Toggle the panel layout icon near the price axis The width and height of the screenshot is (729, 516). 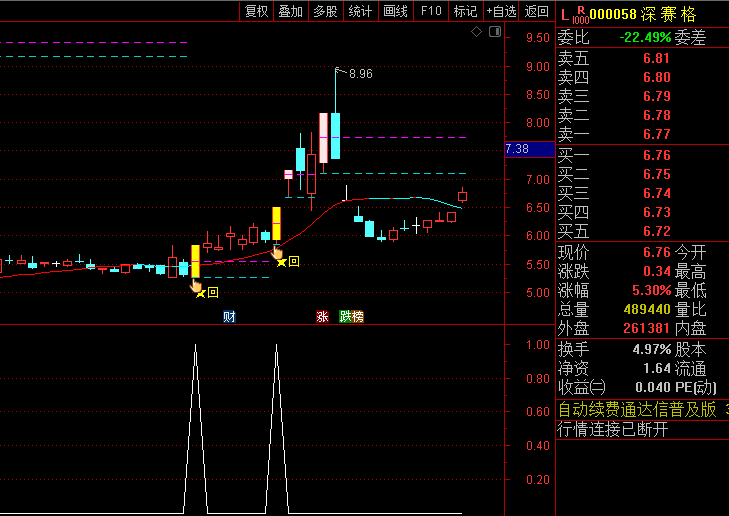(x=494, y=33)
